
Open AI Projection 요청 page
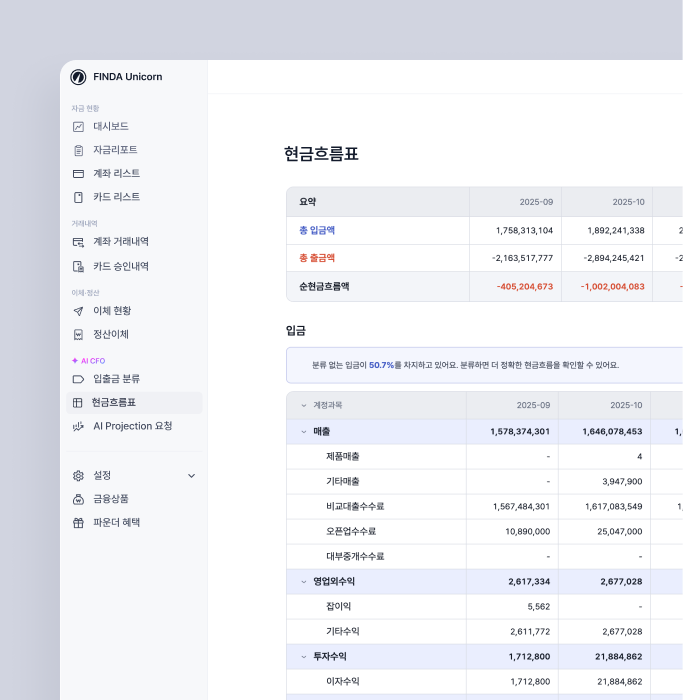pyautogui.click(x=132, y=426)
